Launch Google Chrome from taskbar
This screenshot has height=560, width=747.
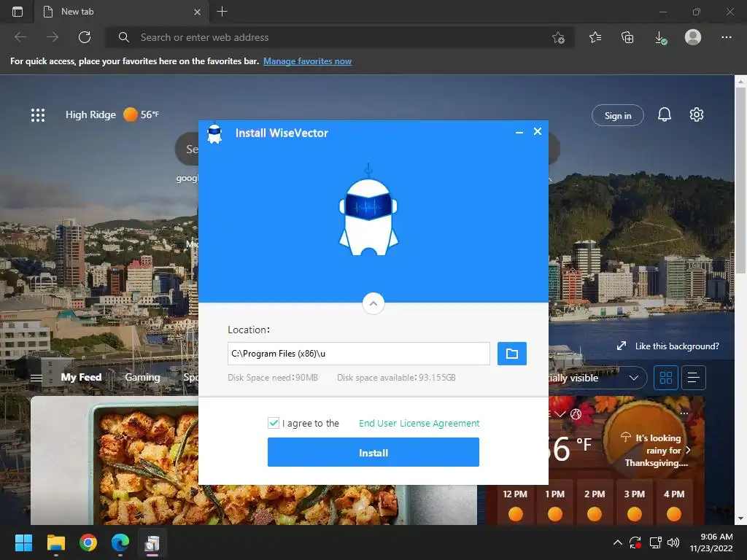[88, 542]
